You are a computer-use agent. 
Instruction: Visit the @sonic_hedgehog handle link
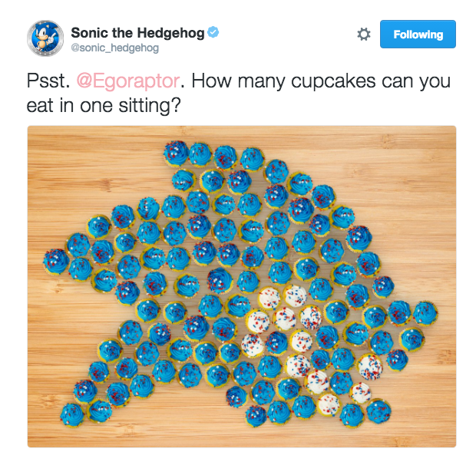click(x=114, y=48)
